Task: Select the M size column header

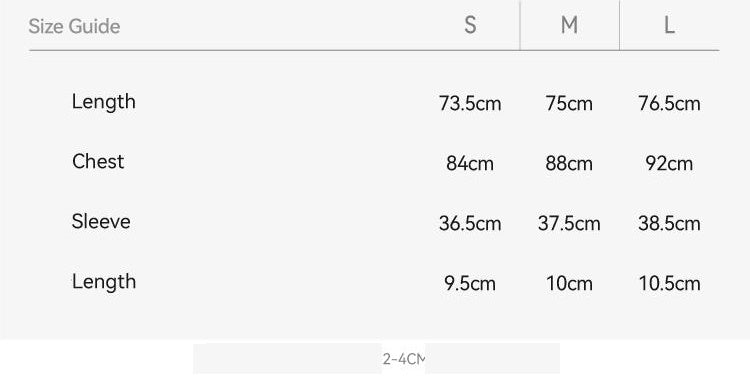Action: pyautogui.click(x=569, y=25)
